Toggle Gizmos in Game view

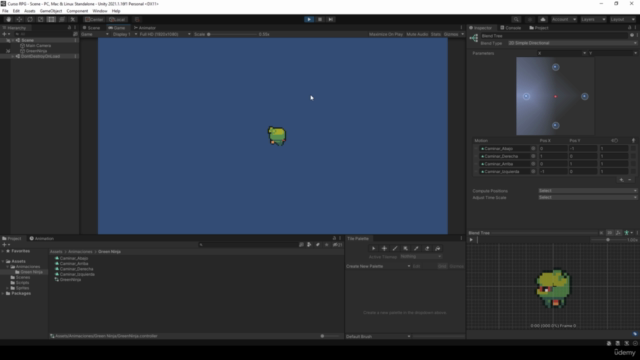(451, 34)
